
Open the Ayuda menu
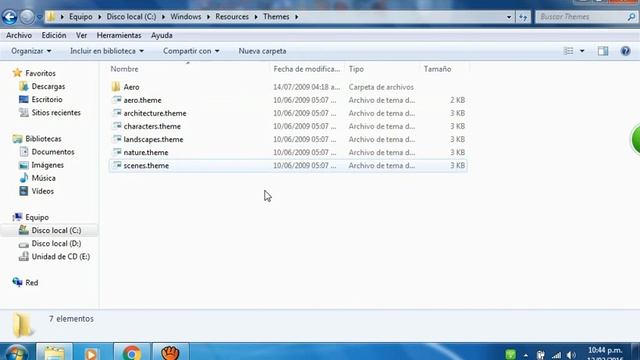coord(162,36)
